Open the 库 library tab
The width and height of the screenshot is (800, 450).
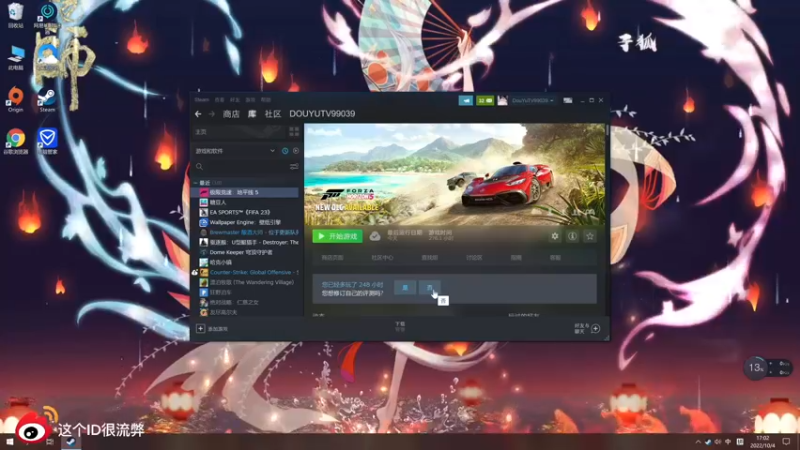pyautogui.click(x=252, y=114)
